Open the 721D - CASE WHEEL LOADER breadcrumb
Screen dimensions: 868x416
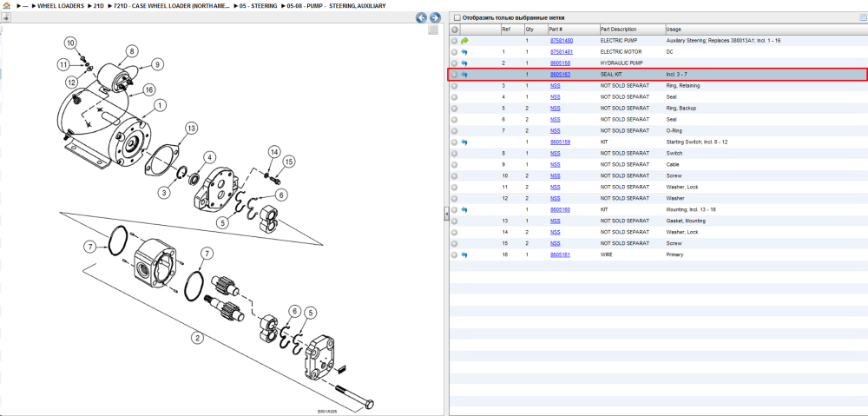[172, 5]
